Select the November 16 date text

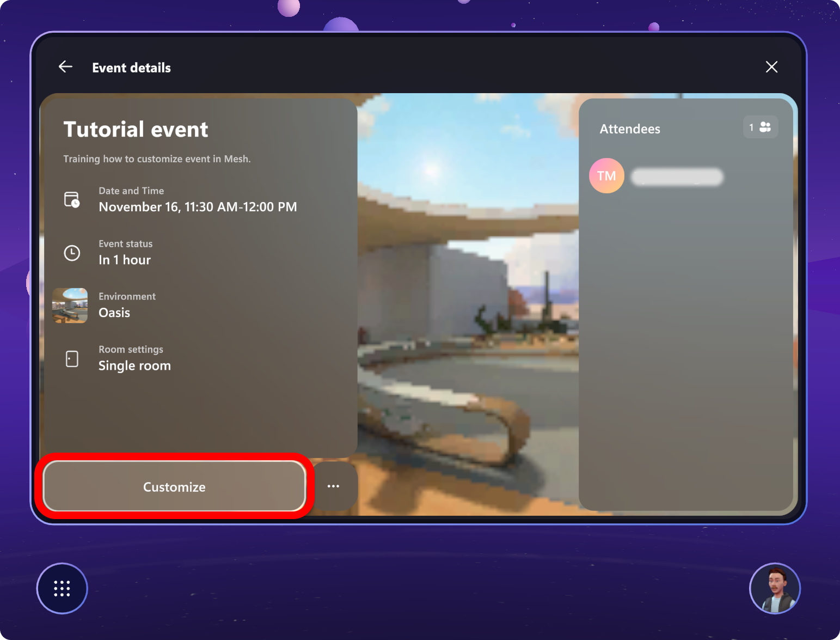[198, 207]
